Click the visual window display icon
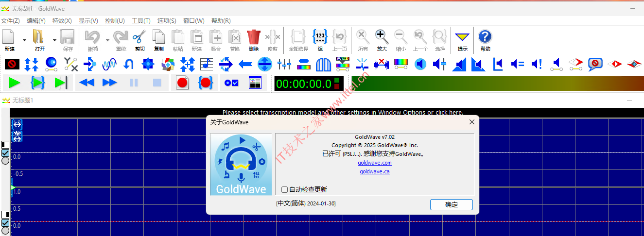The height and width of the screenshot is (236, 644). coord(255,83)
